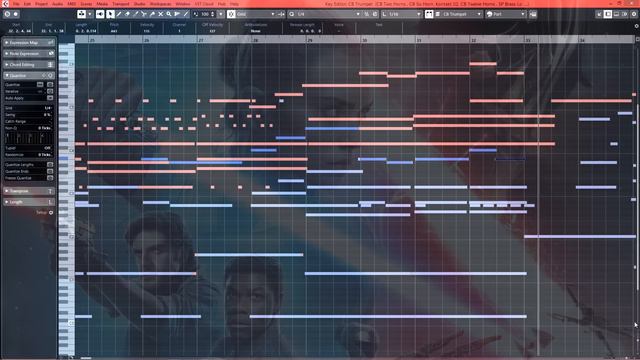The width and height of the screenshot is (640, 360).
Task: Select the Line tool
Action: coord(186,14)
